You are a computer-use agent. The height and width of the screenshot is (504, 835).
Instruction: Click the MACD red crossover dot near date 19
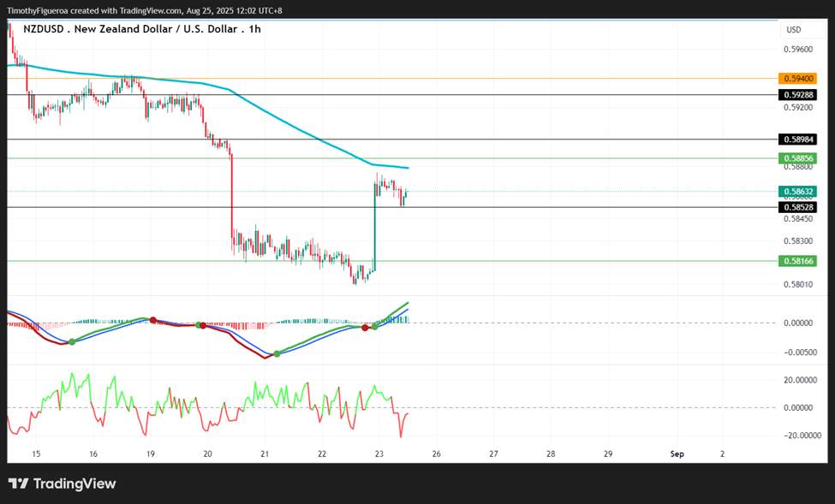pyautogui.click(x=152, y=320)
